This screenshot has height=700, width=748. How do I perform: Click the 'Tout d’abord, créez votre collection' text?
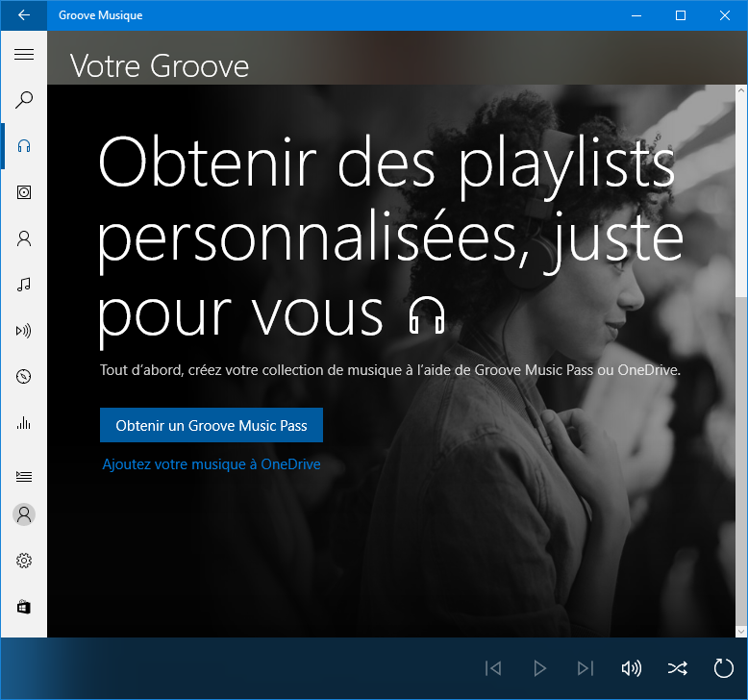390,370
